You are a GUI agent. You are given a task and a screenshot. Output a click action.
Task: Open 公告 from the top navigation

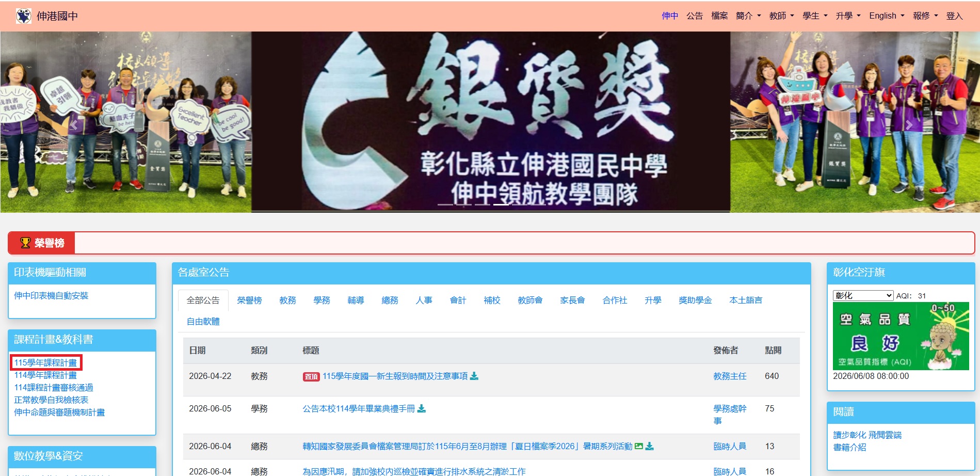(x=695, y=16)
